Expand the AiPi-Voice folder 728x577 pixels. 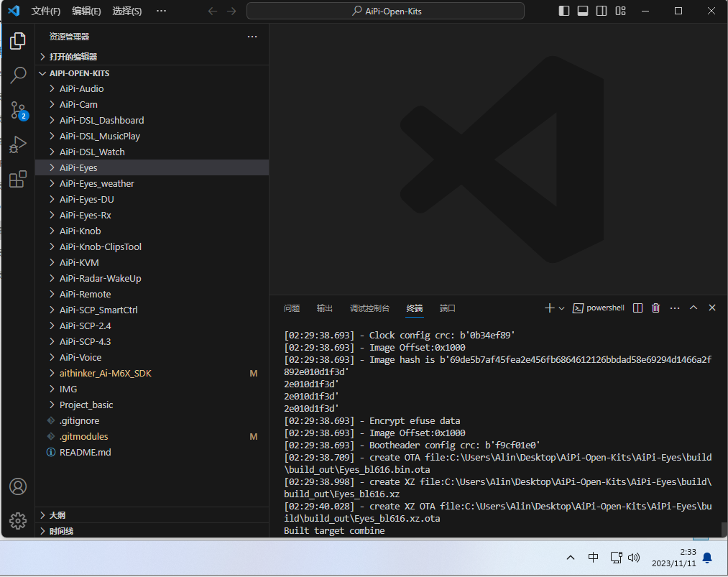(x=152, y=357)
